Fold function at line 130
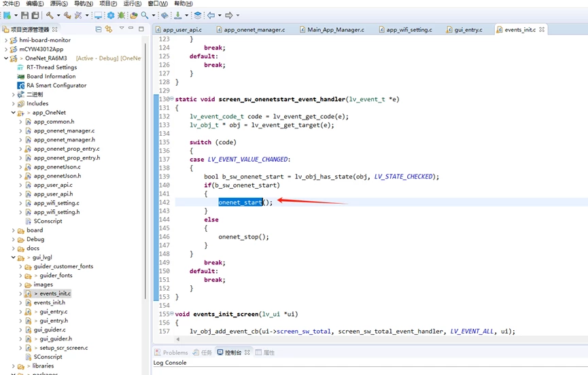588x375 pixels. pos(172,99)
